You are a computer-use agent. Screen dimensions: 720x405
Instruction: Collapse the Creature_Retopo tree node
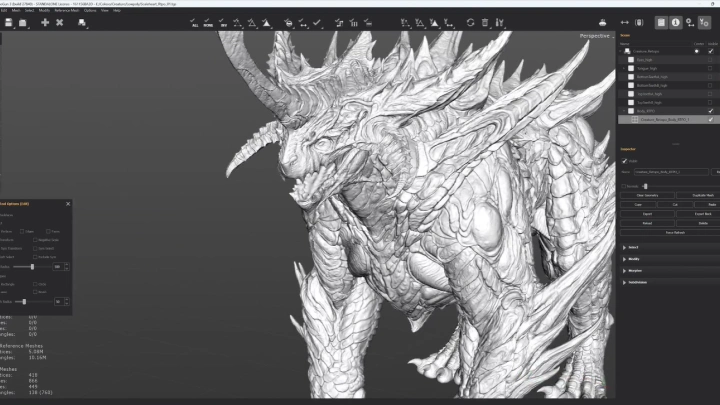pyautogui.click(x=620, y=51)
